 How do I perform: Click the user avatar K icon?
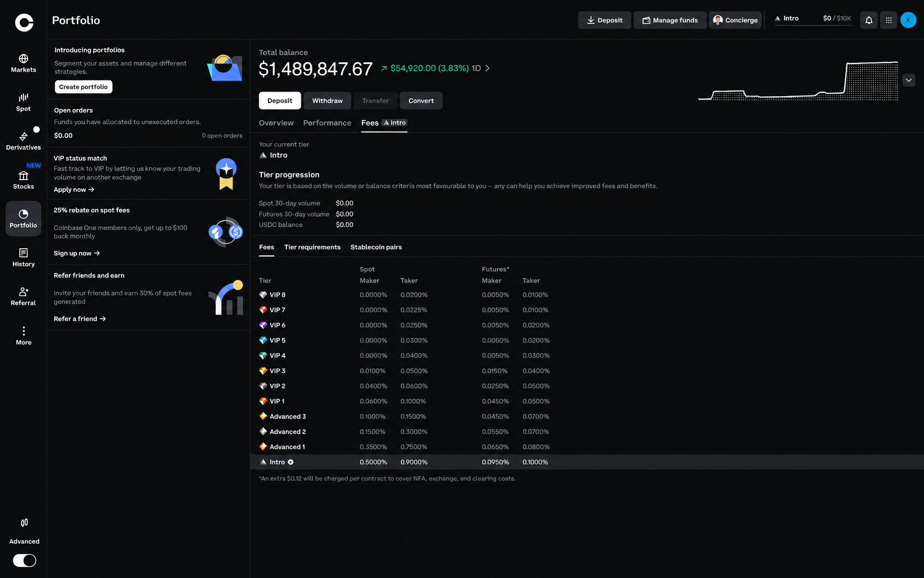pos(908,20)
